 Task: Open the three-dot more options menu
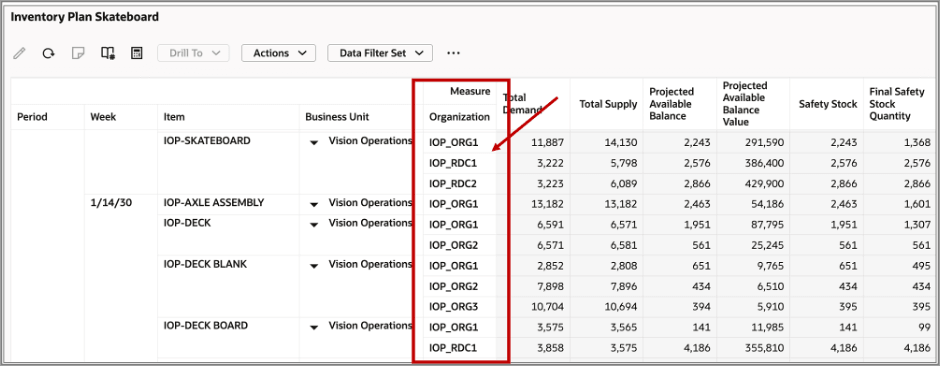tap(453, 53)
